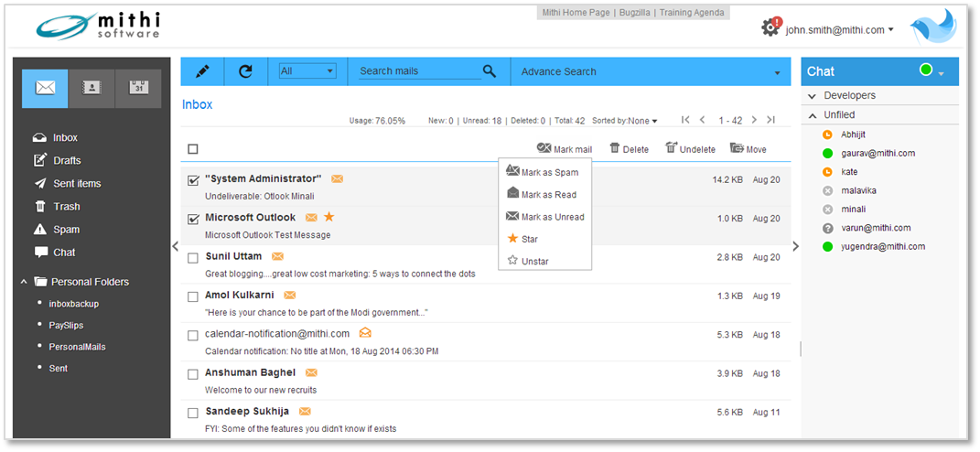Viewport: 980px width, 452px height.
Task: Uncheck the System Administrator mail
Action: 193,180
